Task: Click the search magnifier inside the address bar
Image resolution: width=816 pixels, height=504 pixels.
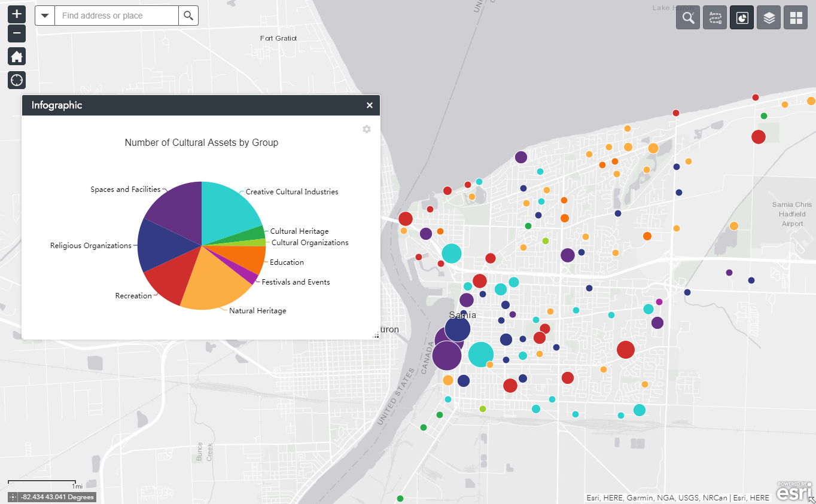Action: pyautogui.click(x=188, y=15)
